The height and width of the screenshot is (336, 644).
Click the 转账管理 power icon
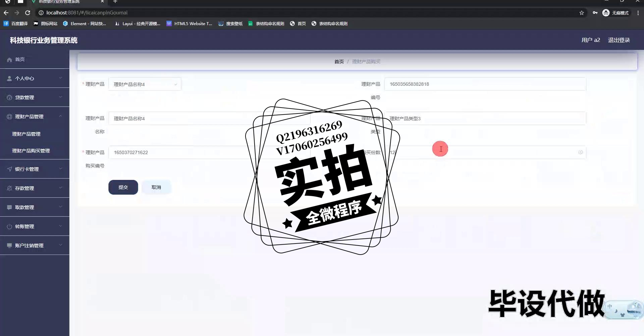coord(9,226)
